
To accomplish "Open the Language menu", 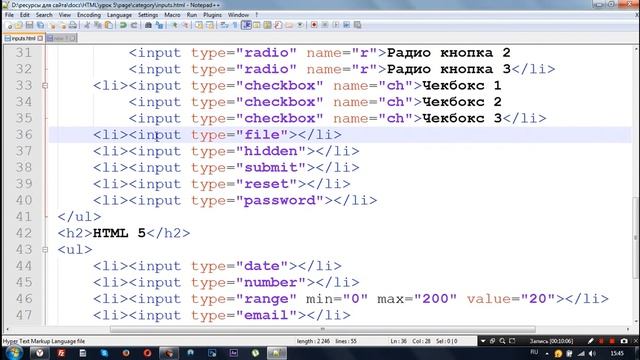I will pos(119,15).
